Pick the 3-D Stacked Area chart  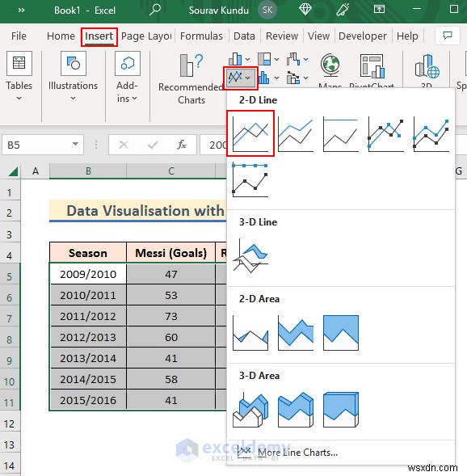[x=296, y=410]
